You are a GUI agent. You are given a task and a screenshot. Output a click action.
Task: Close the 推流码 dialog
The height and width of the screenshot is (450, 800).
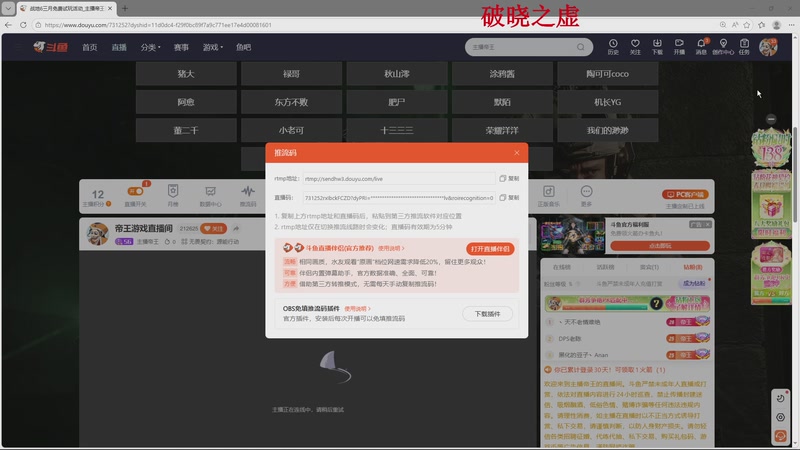point(516,153)
